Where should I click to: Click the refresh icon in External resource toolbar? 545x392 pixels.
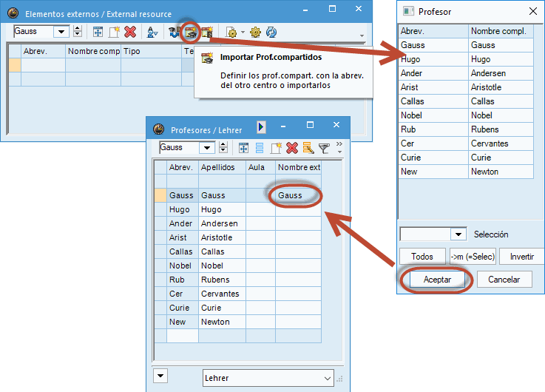point(271,32)
